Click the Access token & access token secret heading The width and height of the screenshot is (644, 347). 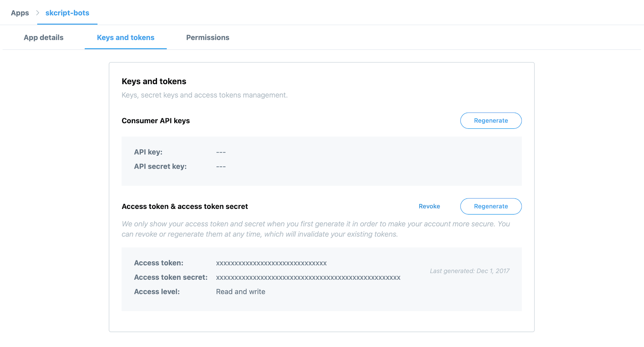(185, 206)
